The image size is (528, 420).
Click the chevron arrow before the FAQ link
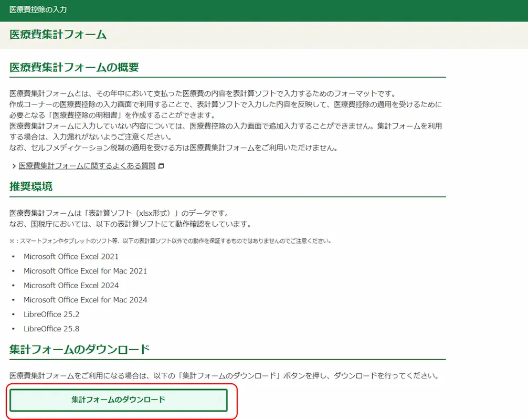coord(14,166)
